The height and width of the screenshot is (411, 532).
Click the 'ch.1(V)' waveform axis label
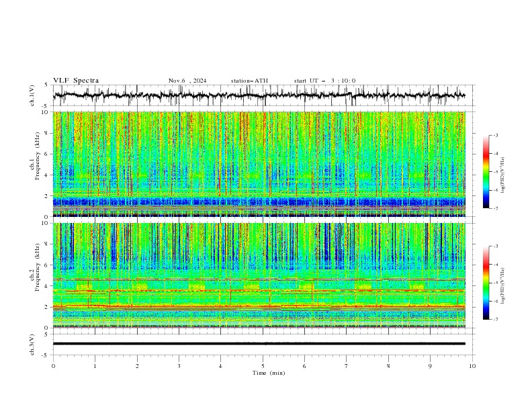coord(32,95)
